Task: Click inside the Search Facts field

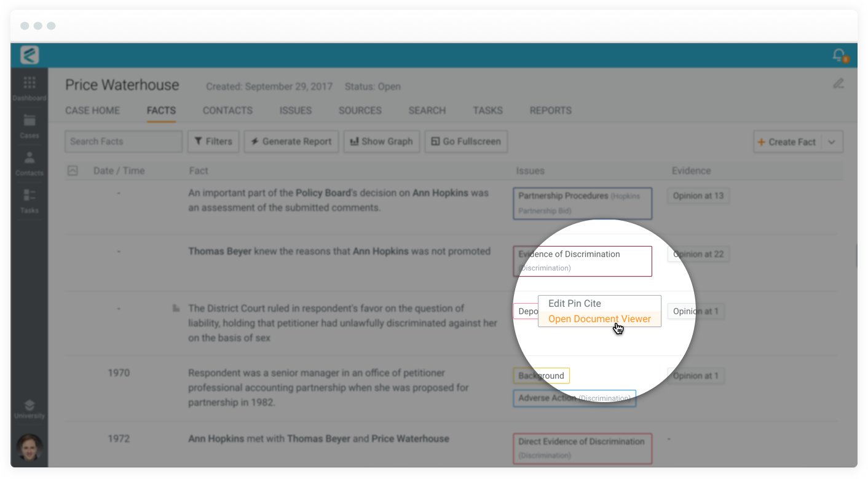Action: pyautogui.click(x=123, y=141)
